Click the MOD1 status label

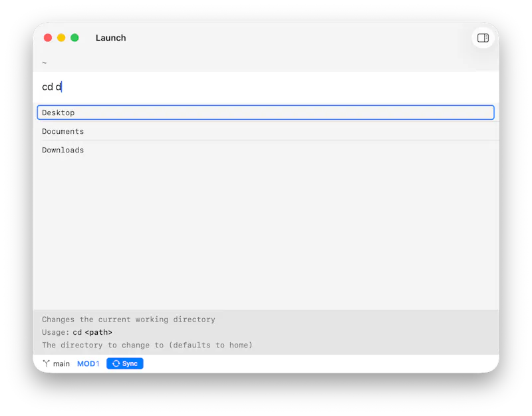[88, 363]
